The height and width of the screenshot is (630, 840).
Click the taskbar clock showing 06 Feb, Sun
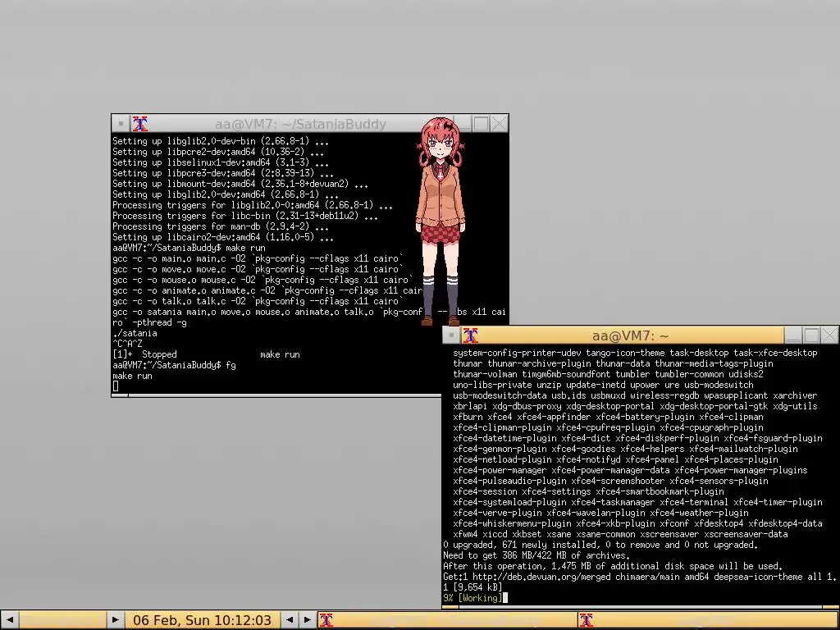(x=202, y=620)
